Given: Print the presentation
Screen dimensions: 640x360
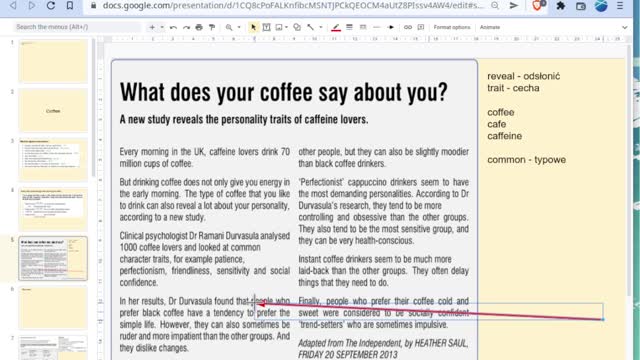Looking at the screenshot, I should click(199, 27).
